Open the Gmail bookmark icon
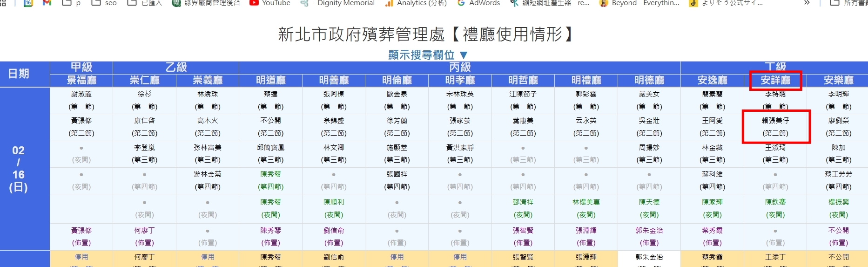This screenshot has width=868, height=267. tap(47, 3)
